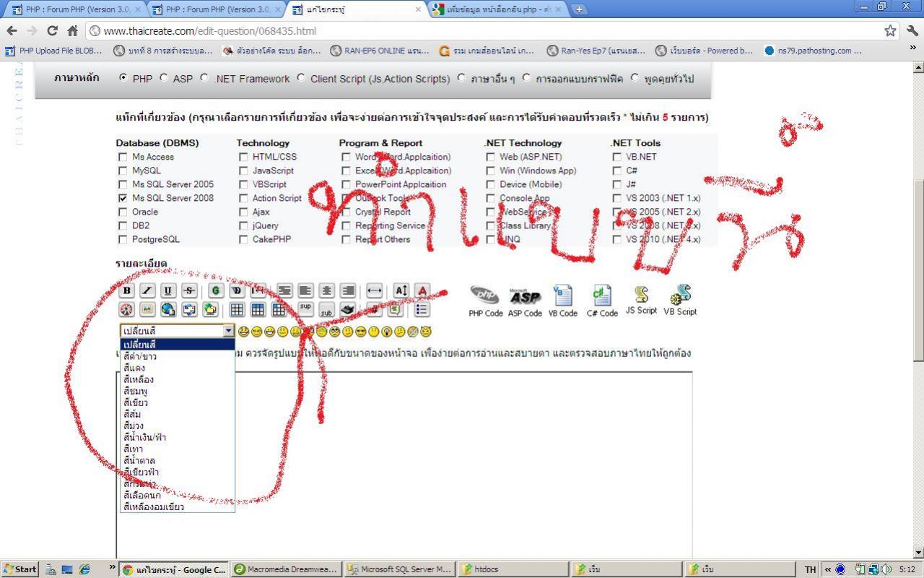The width and height of the screenshot is (924, 578).
Task: Insert hyperlink with the globe icon
Action: (x=168, y=309)
